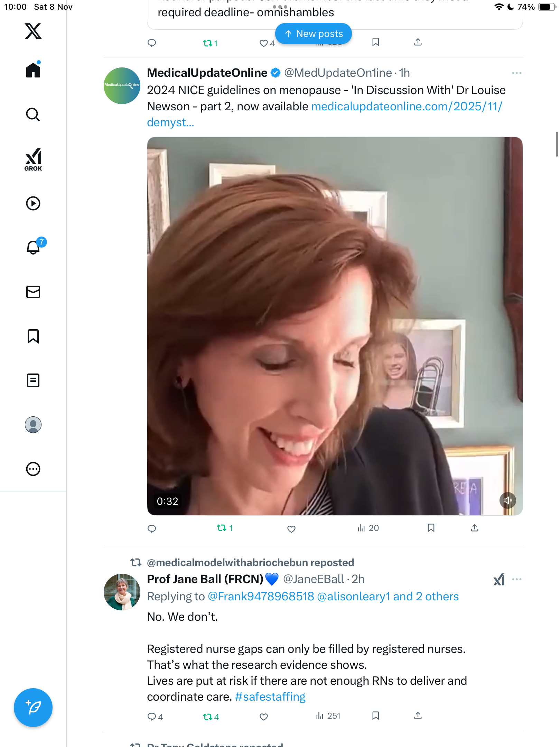Viewport: 560px width, 747px height.
Task: Open the Profile tab in sidebar
Action: coord(33,425)
